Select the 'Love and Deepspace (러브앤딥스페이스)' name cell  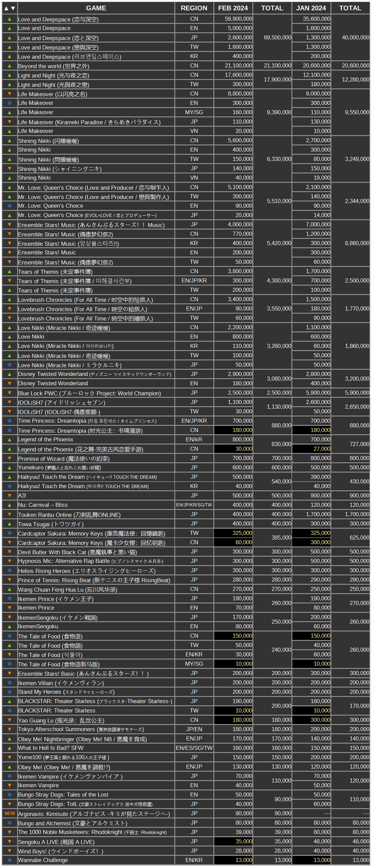click(96, 56)
